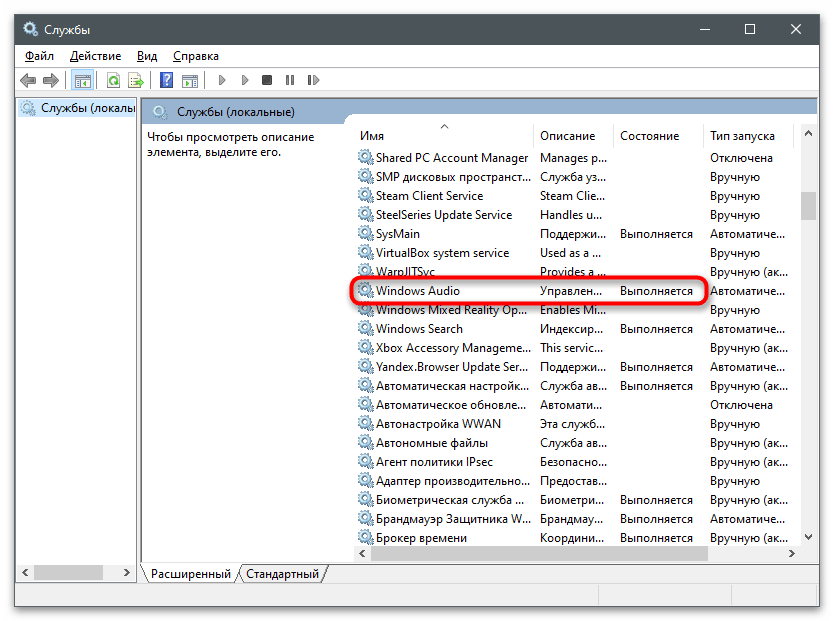Click services list scroll up arrow

pyautogui.click(x=808, y=133)
